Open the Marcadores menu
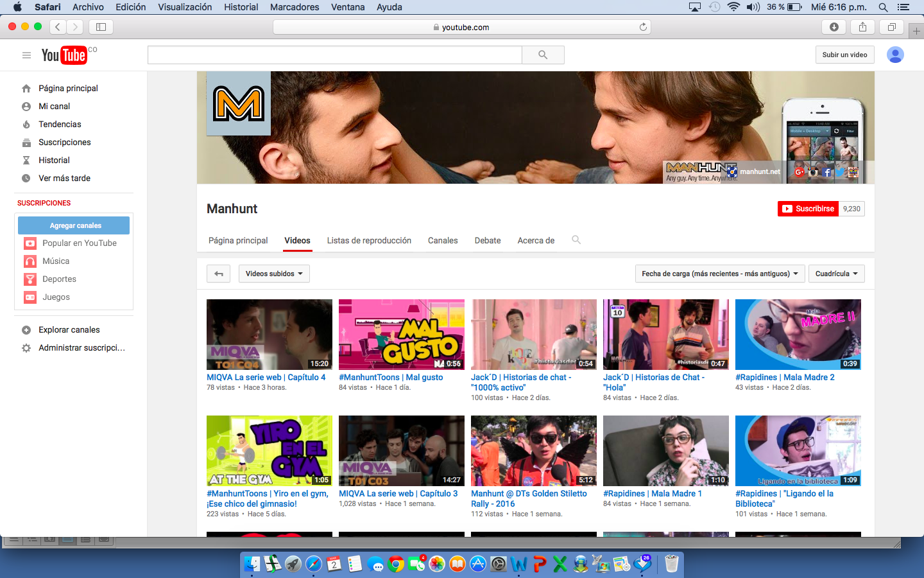 pyautogui.click(x=295, y=7)
